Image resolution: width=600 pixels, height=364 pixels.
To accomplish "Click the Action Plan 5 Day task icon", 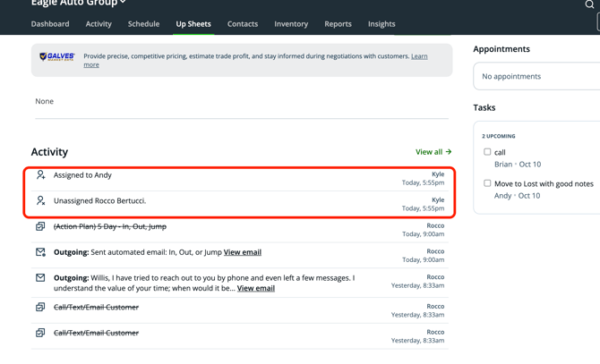I will click(x=40, y=226).
